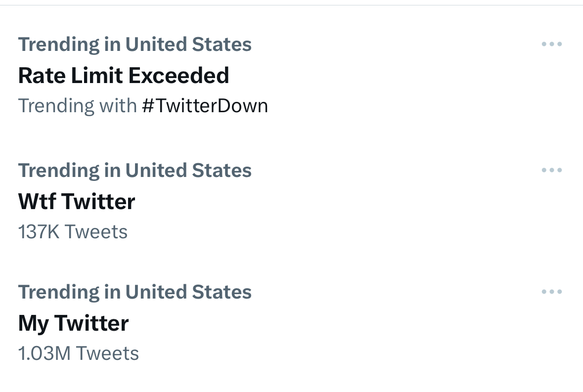The image size is (583, 392).
Task: Click Trending in United States above My Twitter
Action: pyautogui.click(x=135, y=292)
